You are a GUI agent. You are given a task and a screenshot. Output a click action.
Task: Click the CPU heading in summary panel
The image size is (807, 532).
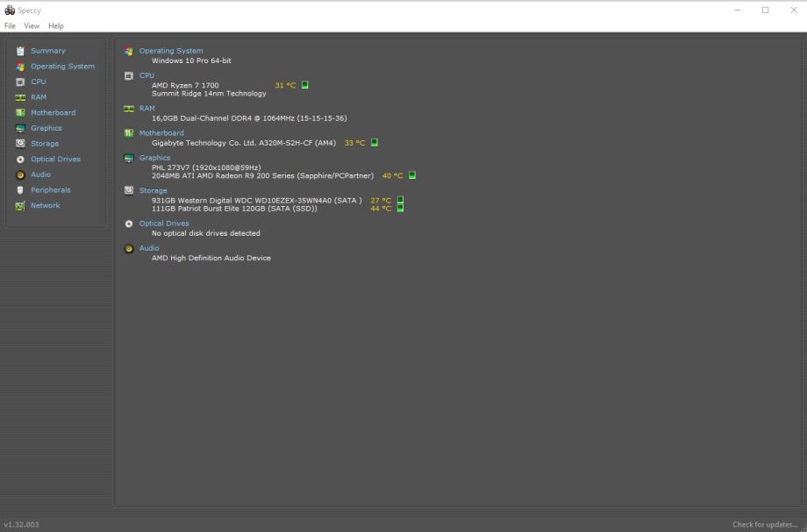tap(146, 75)
